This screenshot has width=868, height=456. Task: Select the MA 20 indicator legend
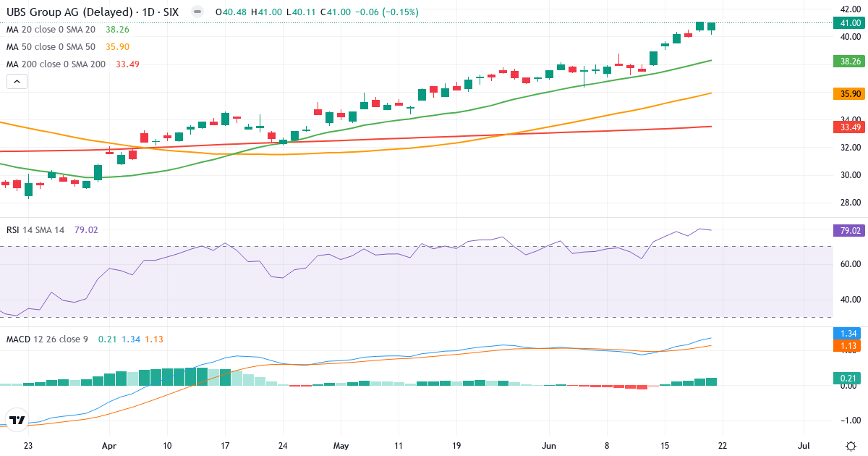tap(51, 30)
